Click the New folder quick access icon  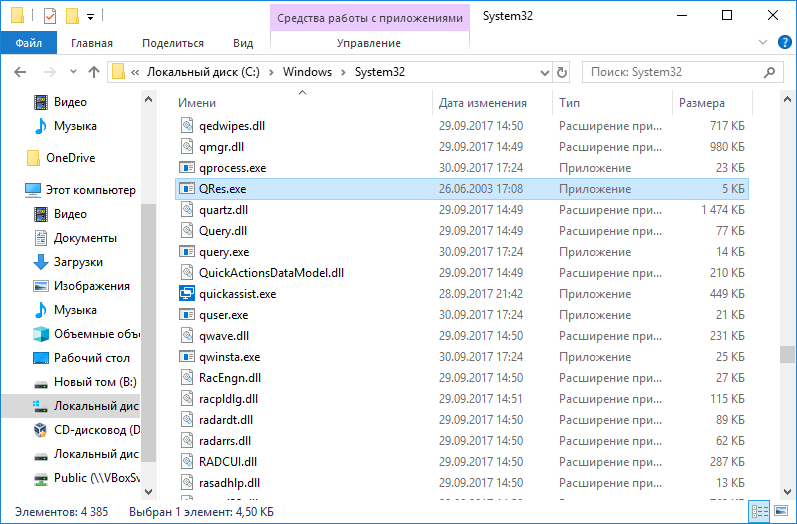(72, 16)
